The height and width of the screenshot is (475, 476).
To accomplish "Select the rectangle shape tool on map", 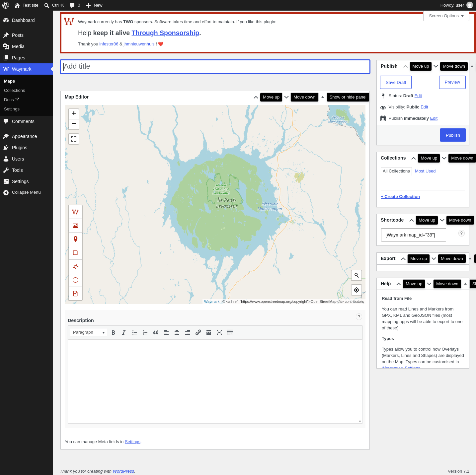I will 75,253.
